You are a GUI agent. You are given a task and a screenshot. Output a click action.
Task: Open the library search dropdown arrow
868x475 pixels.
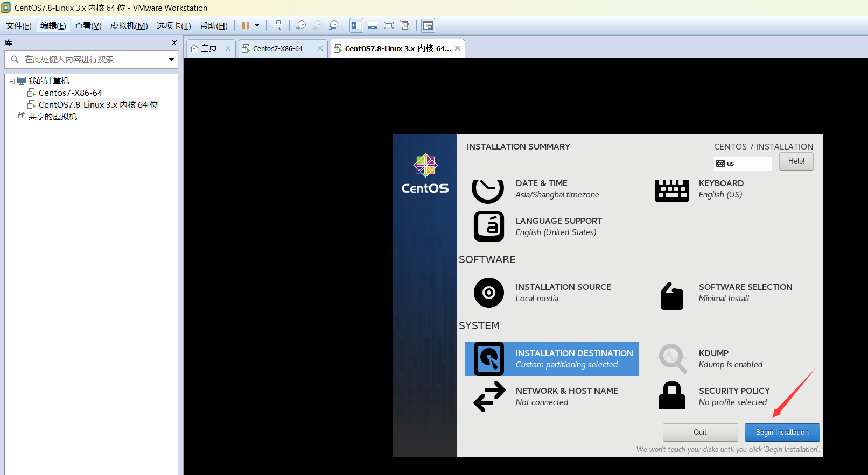coord(171,59)
